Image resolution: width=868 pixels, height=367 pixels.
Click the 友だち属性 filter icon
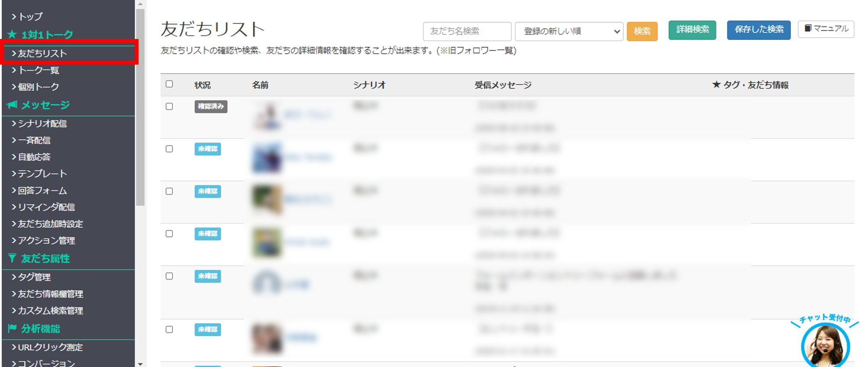12,258
